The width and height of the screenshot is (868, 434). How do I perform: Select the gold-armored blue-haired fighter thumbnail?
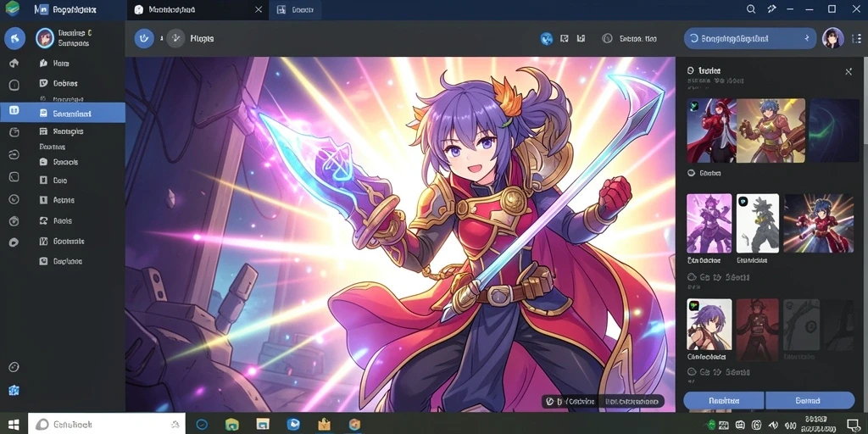[x=771, y=131]
